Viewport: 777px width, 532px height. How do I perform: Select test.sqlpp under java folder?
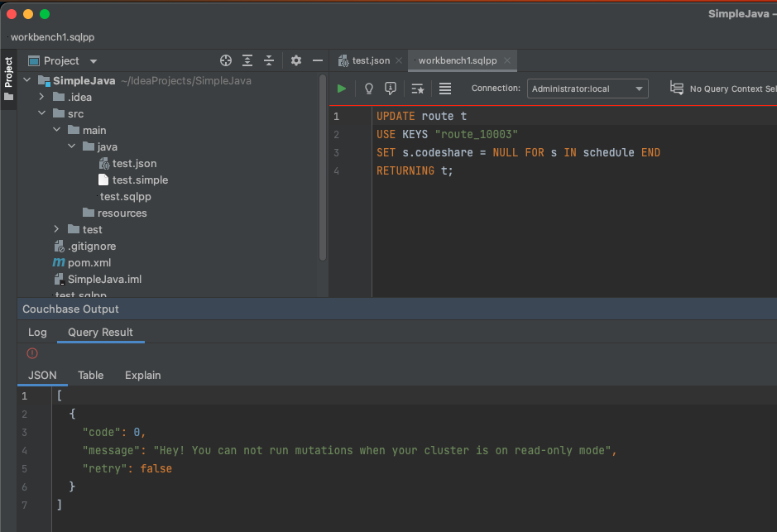[x=126, y=197]
